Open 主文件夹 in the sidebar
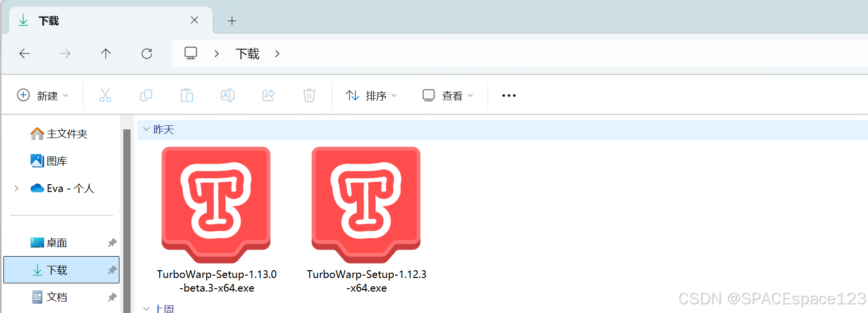868x313 pixels. (59, 134)
